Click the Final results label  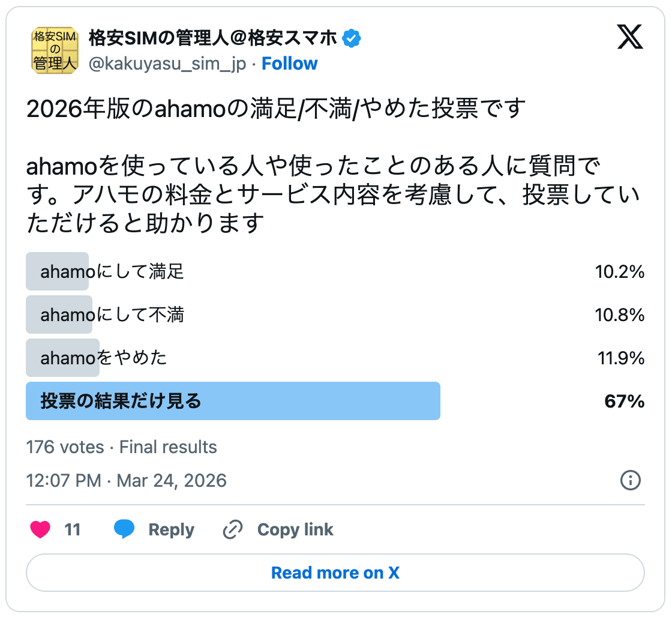[167, 447]
